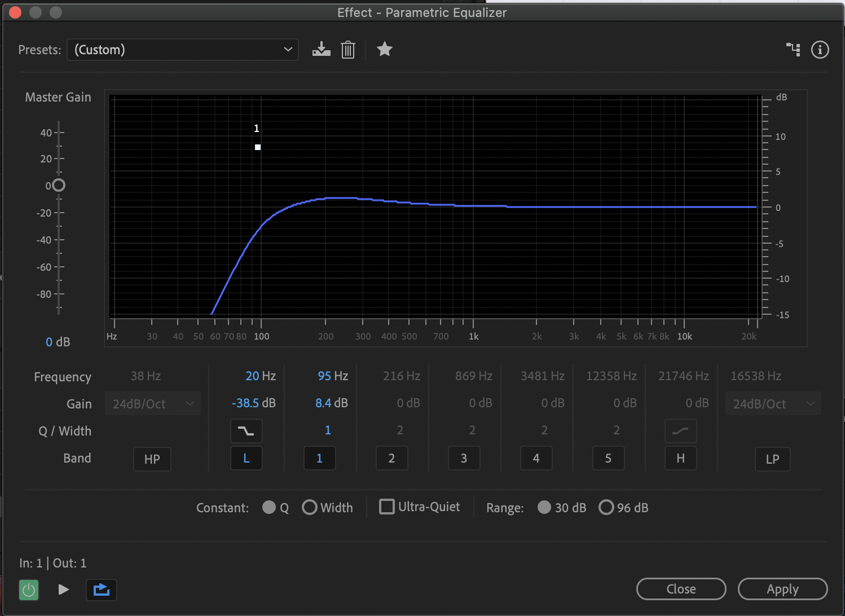Switch the low shelf slope icon
This screenshot has height=616, width=845.
(246, 432)
